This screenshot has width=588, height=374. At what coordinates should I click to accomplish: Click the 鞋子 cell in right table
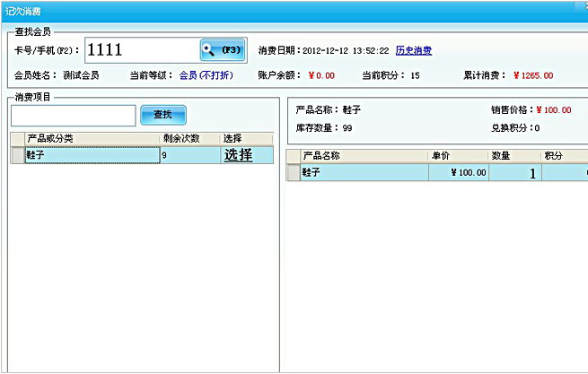(364, 172)
